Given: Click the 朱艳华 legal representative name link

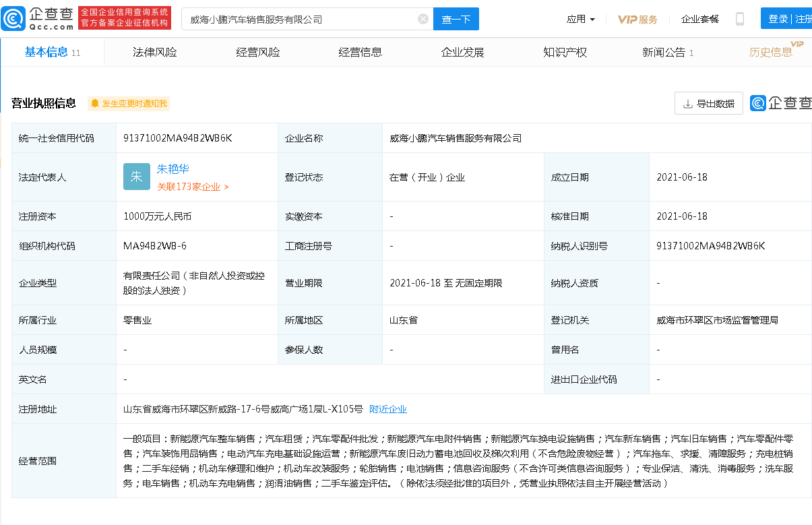Looking at the screenshot, I should point(174,168).
